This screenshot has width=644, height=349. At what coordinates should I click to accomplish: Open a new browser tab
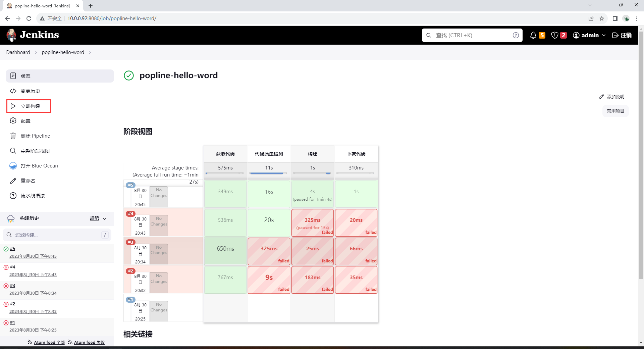coord(91,6)
